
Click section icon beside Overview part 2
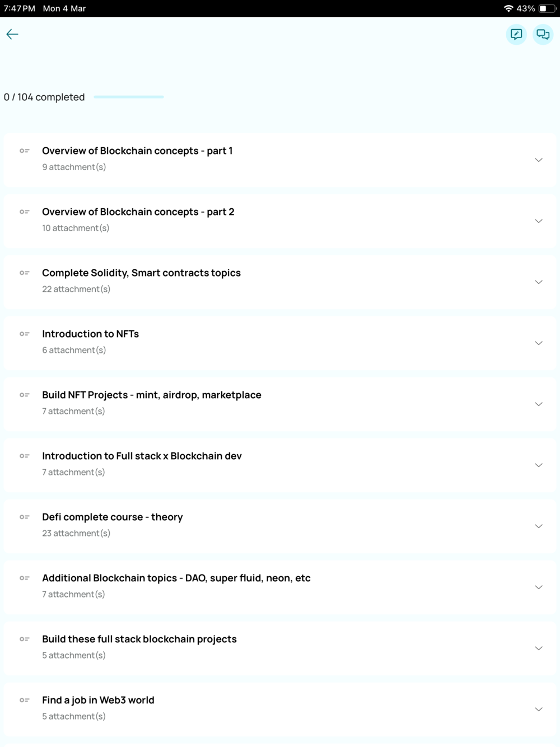click(x=25, y=212)
